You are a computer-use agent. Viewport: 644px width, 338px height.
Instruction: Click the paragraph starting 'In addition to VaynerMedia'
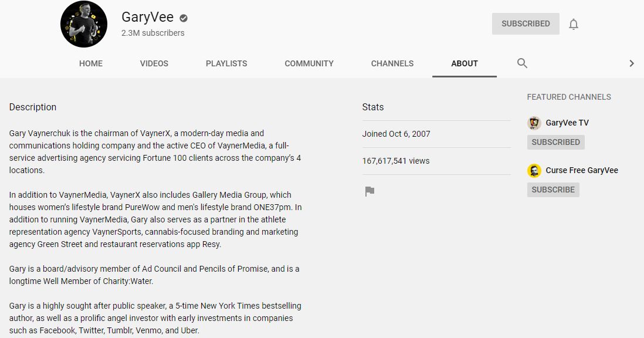[155, 219]
